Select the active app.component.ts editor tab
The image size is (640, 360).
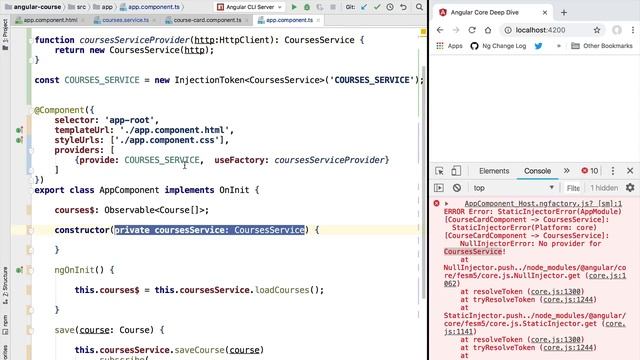coord(289,20)
